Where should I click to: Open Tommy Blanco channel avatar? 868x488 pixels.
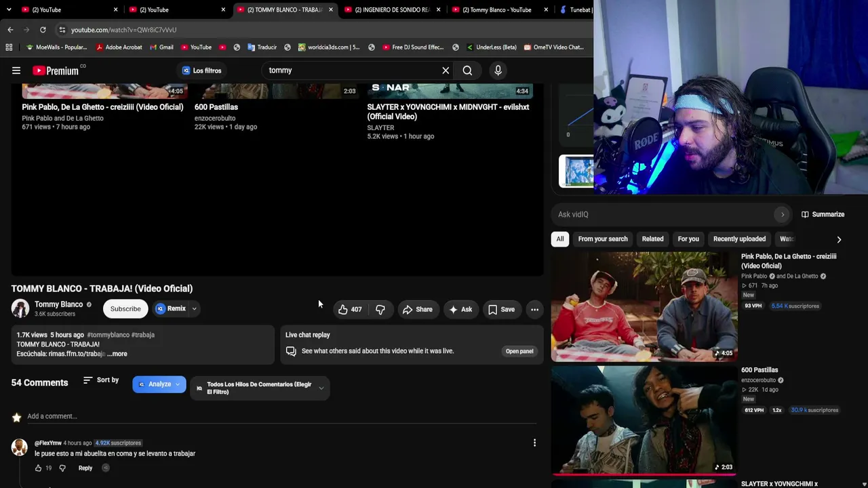[x=20, y=308]
